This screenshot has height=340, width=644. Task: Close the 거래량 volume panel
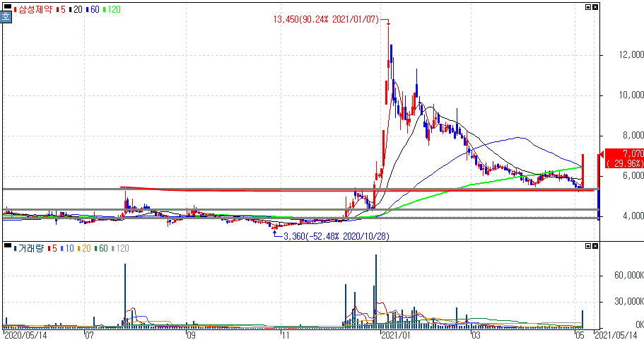[x=595, y=246]
